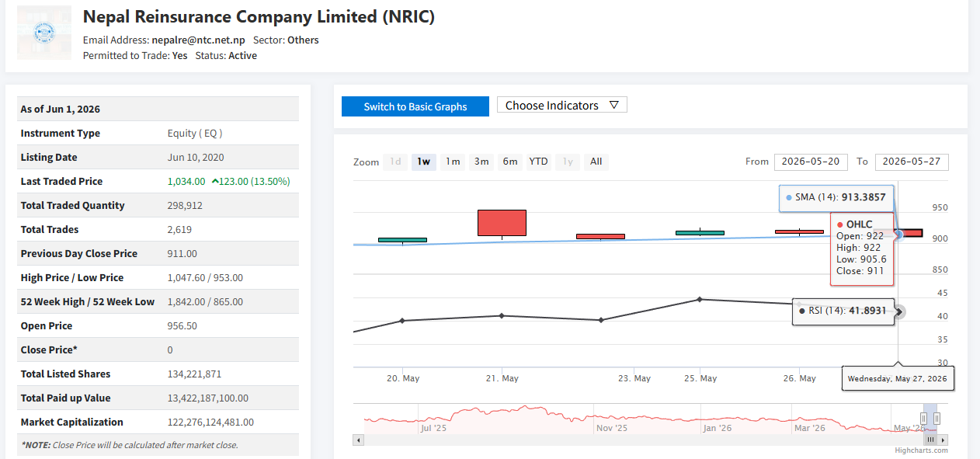
Task: Click the Total Paid up Value 13,422,187,100.00
Action: tap(208, 398)
